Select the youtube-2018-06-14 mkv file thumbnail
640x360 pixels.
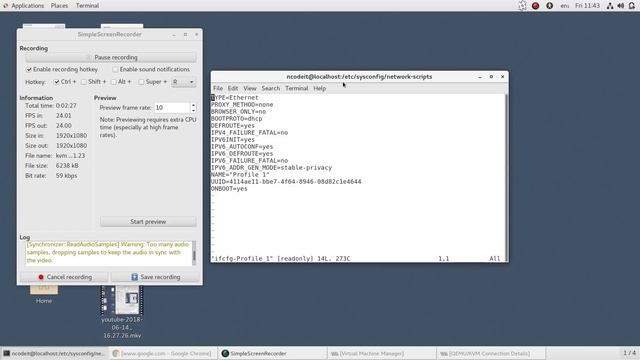click(122, 300)
